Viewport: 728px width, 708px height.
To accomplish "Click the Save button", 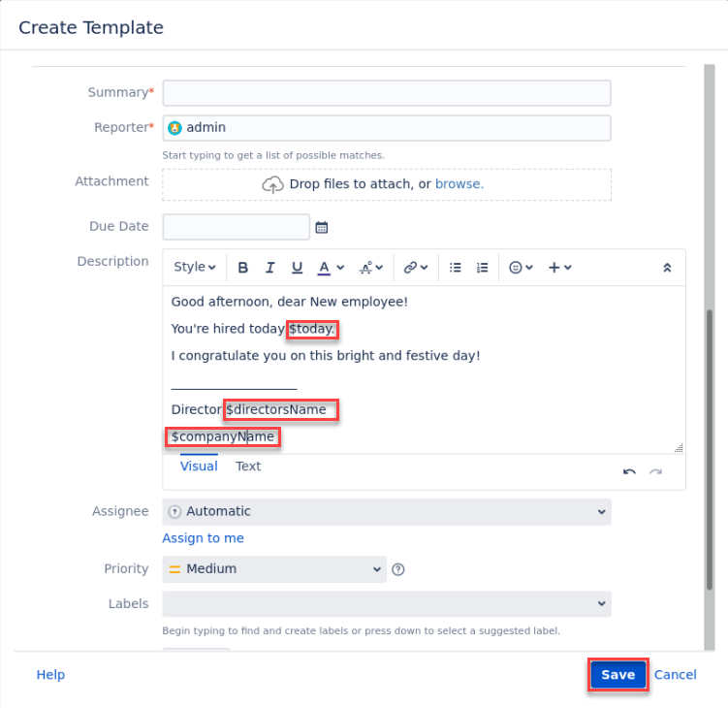I will (x=617, y=675).
